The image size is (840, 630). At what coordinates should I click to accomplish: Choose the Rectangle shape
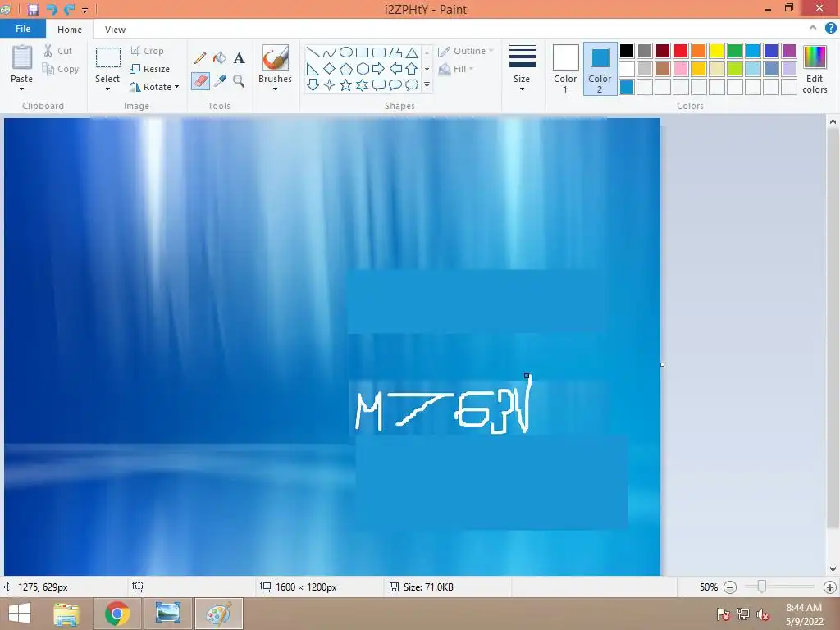362,52
